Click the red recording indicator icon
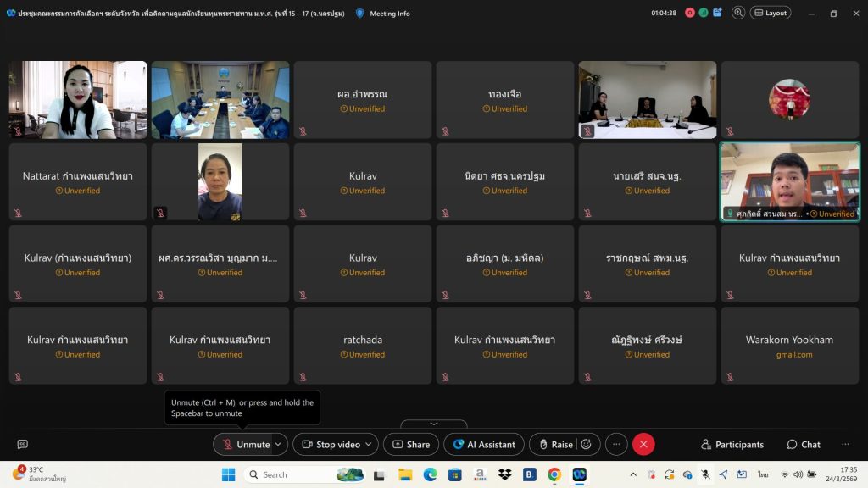 click(x=690, y=13)
